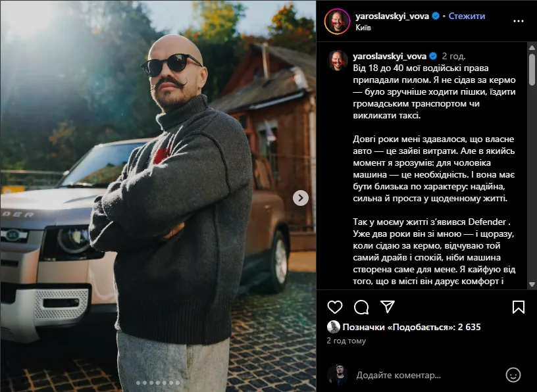Like the post with heart icon
537x392 pixels.
click(x=334, y=307)
